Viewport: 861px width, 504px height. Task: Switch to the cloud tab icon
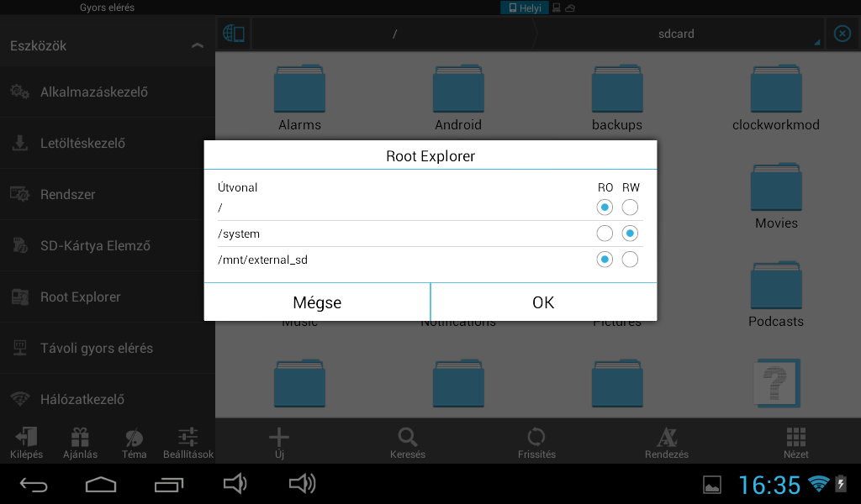click(x=570, y=8)
